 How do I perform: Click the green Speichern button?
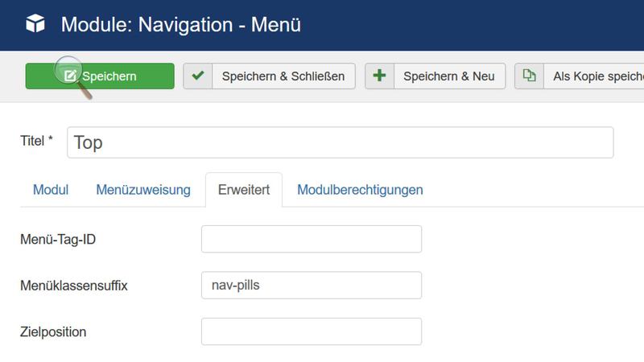coord(100,76)
